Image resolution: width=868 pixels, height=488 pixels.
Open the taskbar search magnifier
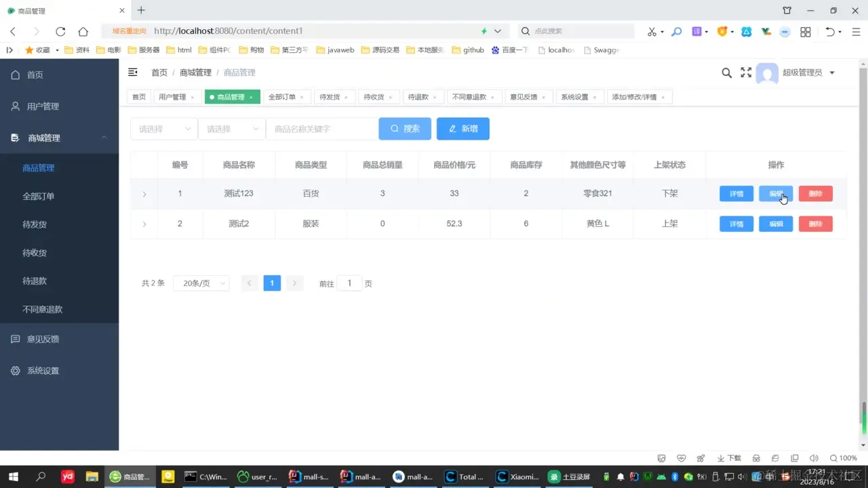coord(41,476)
